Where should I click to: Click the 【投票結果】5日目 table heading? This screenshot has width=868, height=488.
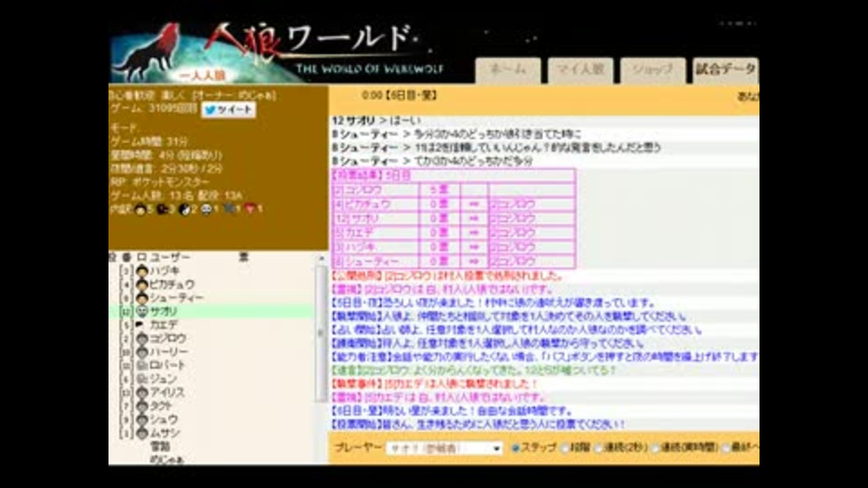pos(372,175)
